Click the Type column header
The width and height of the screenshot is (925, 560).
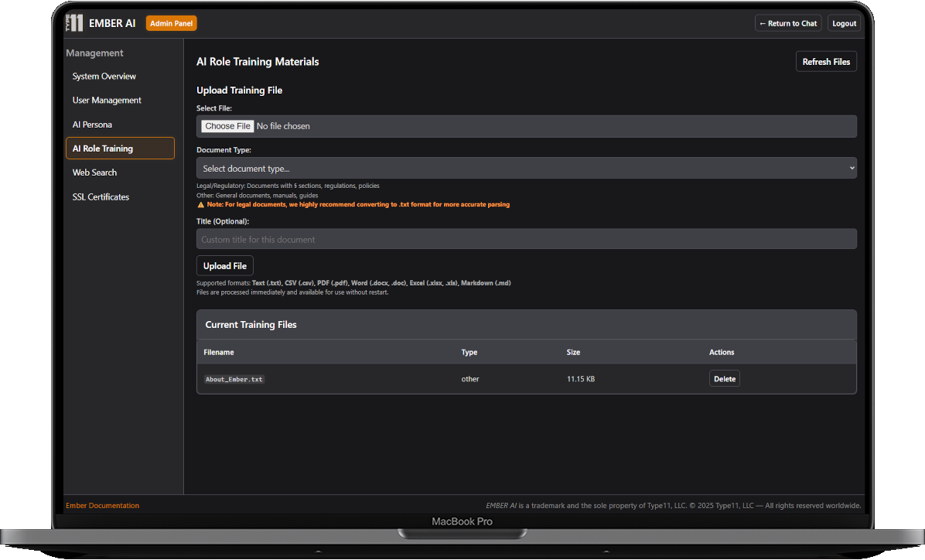pyautogui.click(x=469, y=352)
